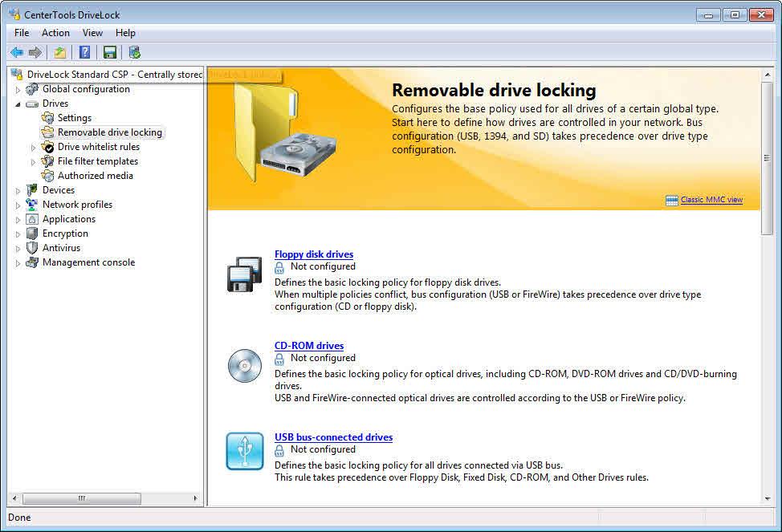Collapse the Drives tree node

pos(18,104)
